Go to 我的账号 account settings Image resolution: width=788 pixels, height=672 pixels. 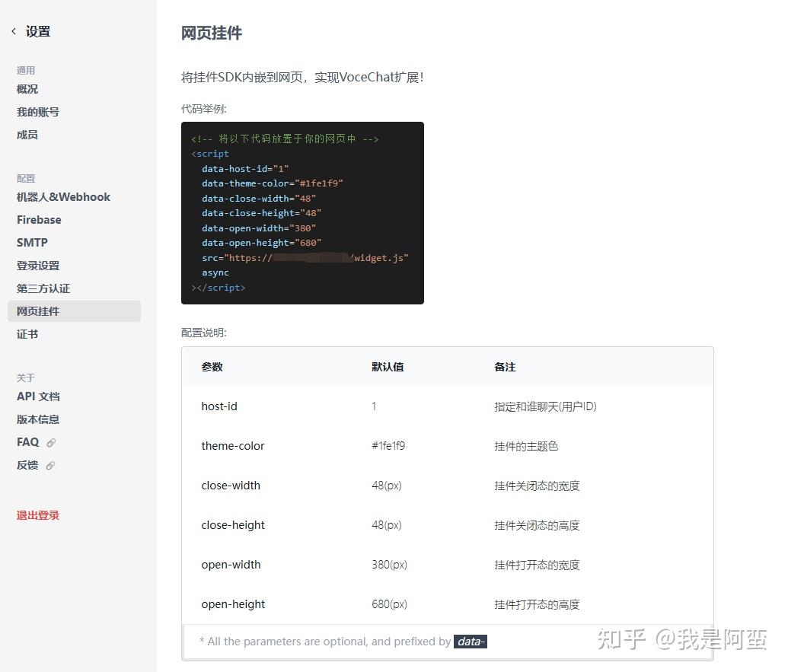pos(38,112)
